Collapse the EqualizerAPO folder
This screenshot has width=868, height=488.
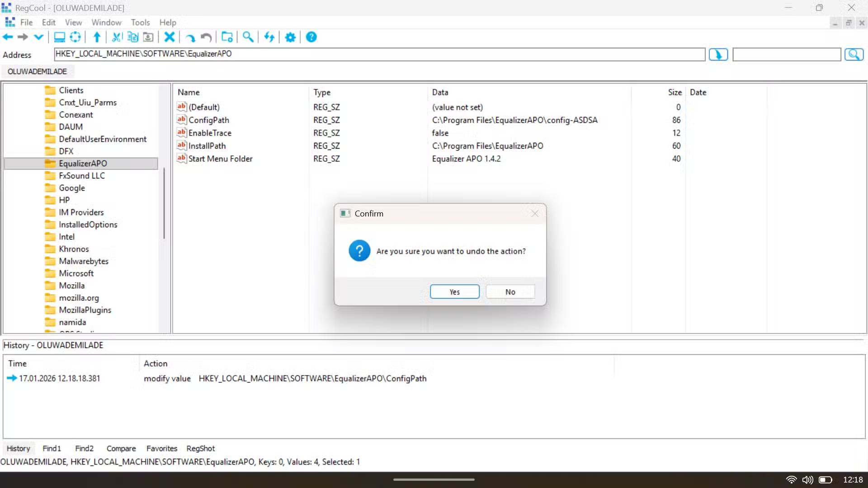click(x=50, y=163)
